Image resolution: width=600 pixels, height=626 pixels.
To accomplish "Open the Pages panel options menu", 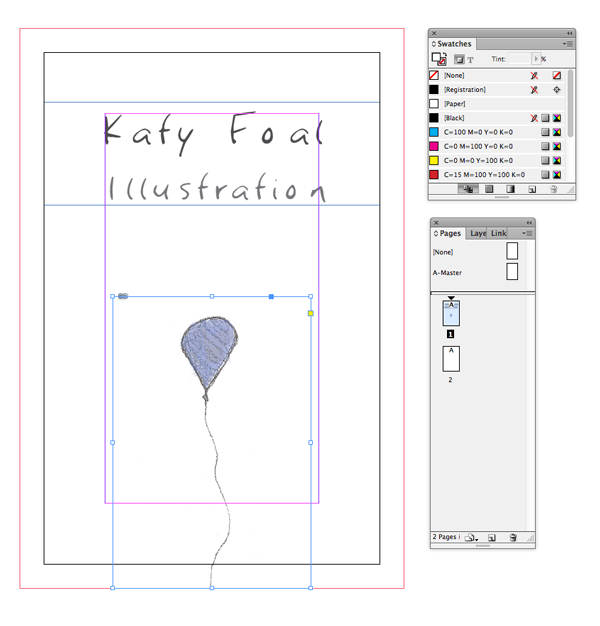I will (x=527, y=233).
